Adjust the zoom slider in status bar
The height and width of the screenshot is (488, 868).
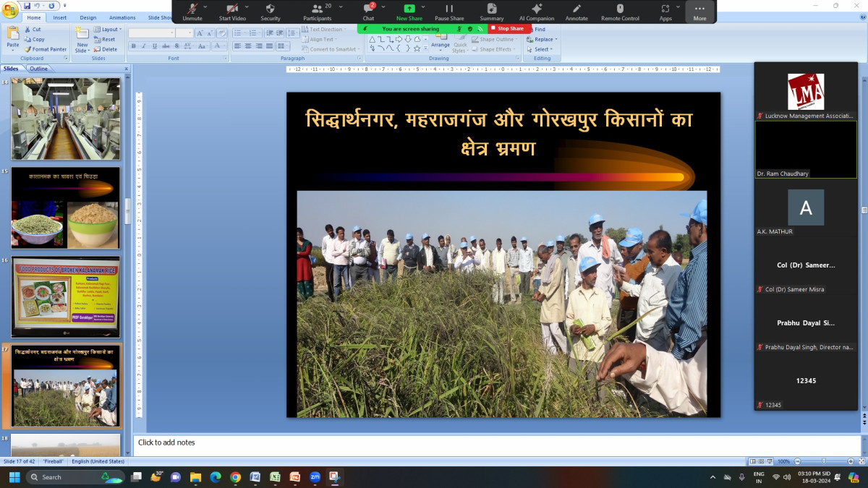822,461
